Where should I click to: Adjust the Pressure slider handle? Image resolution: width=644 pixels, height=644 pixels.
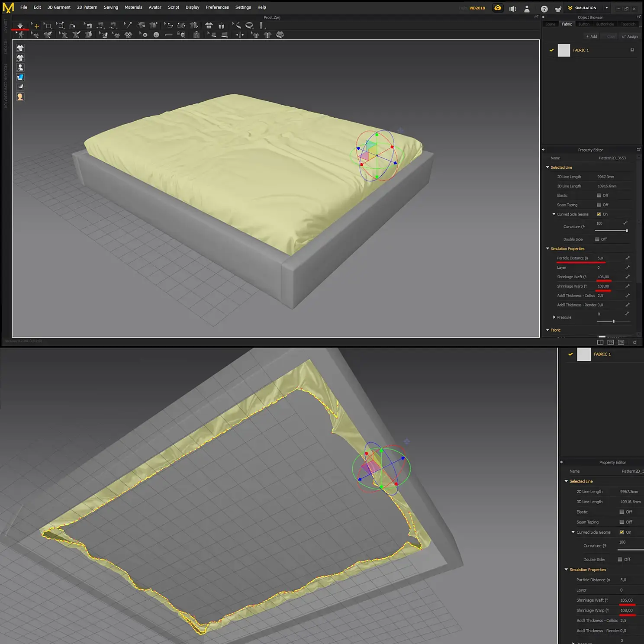[613, 321]
